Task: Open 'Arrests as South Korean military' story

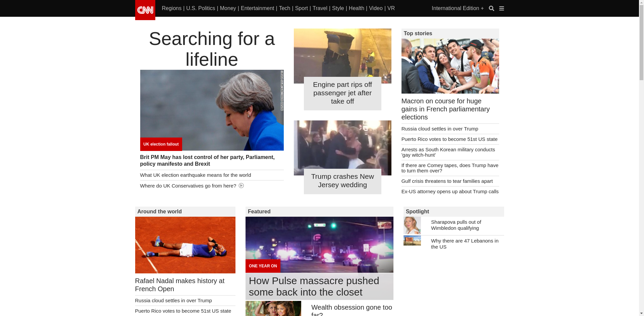Action: point(448,152)
